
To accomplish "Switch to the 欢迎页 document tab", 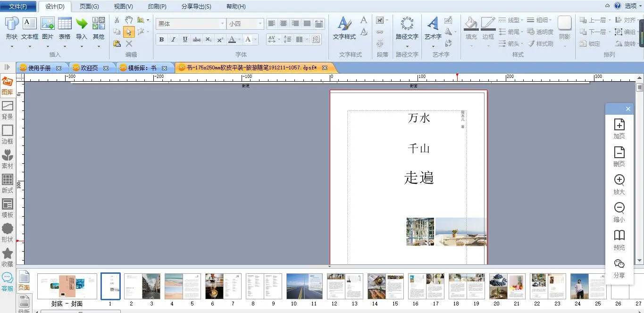I will tap(89, 68).
